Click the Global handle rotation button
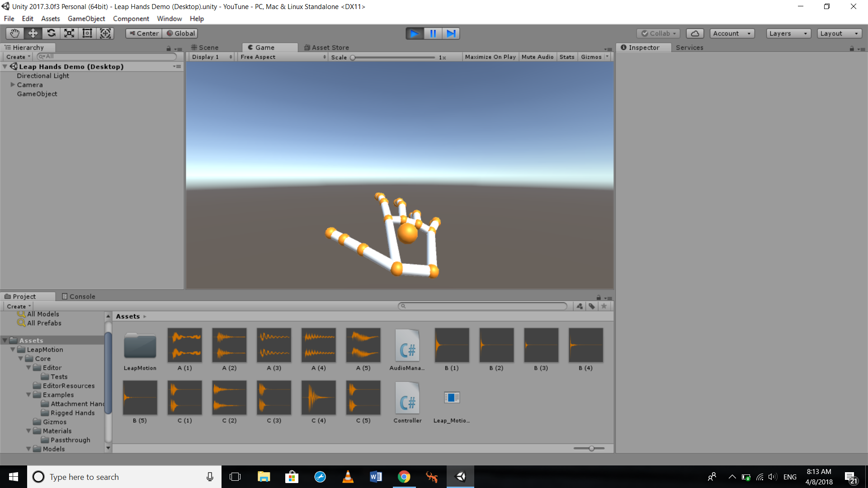 click(x=181, y=33)
